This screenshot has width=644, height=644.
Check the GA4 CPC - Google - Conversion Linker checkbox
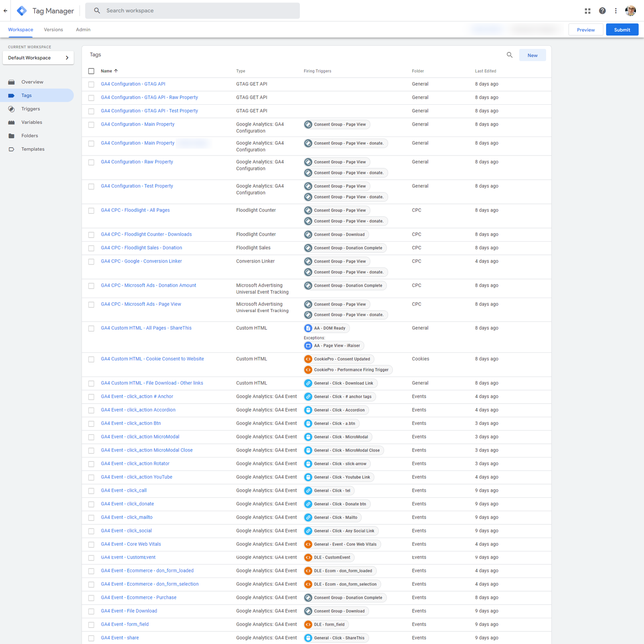91,262
